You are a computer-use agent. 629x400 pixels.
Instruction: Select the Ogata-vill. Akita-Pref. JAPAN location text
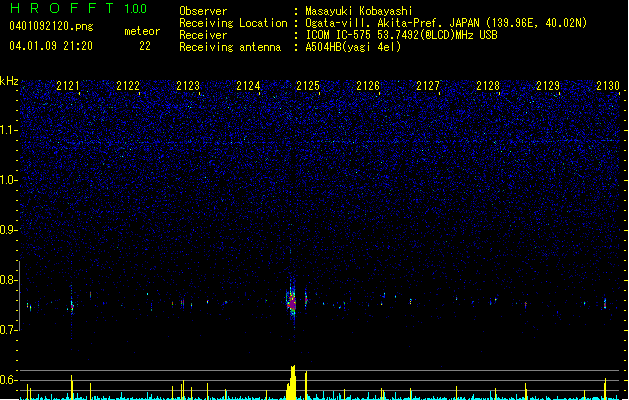(446, 23)
